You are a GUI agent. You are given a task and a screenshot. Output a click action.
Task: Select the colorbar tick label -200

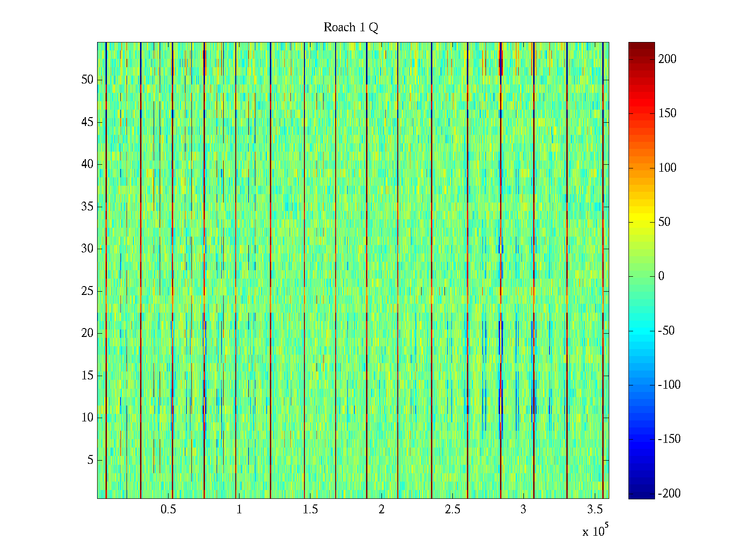(669, 493)
